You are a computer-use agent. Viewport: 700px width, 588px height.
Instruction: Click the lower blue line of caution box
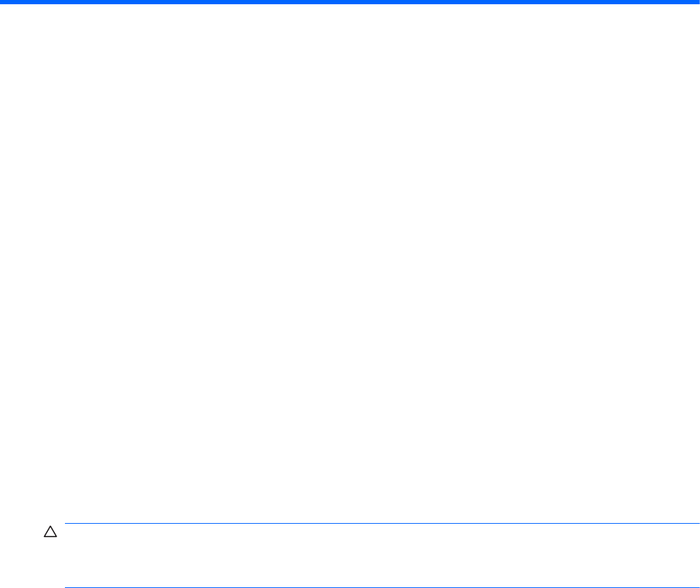(x=382, y=587)
